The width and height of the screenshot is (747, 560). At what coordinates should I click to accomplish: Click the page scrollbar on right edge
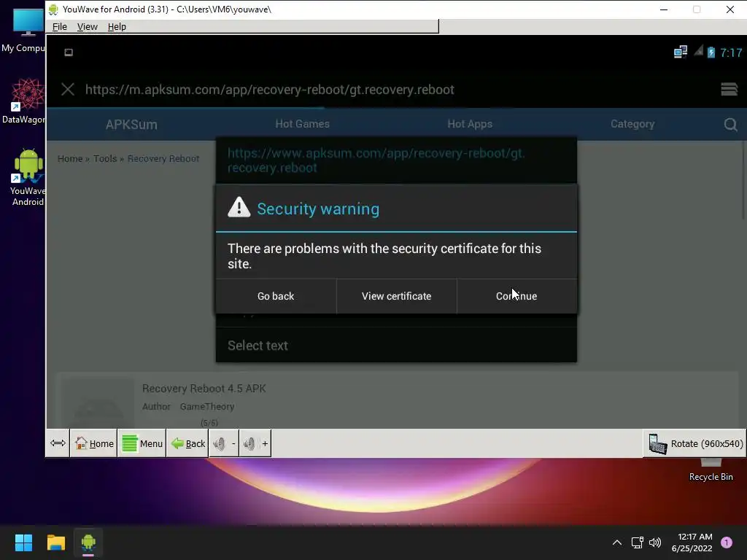[743, 181]
